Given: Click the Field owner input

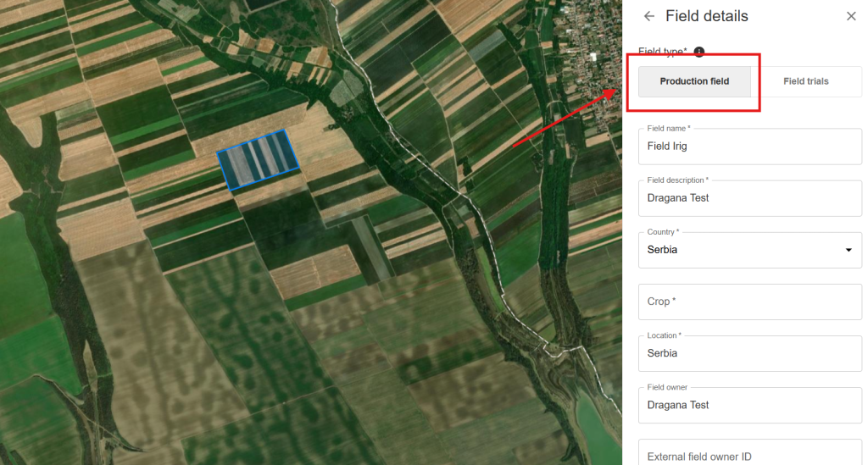Looking at the screenshot, I should coord(749,405).
